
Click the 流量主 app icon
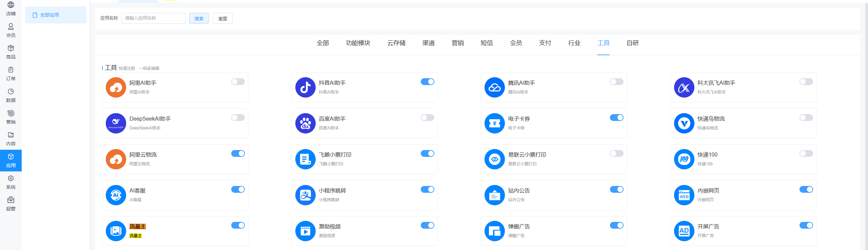116,231
